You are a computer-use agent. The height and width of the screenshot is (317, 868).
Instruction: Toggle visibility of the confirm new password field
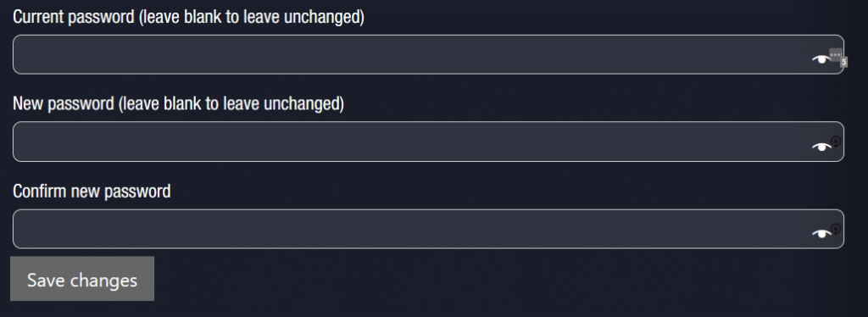pyautogui.click(x=821, y=234)
